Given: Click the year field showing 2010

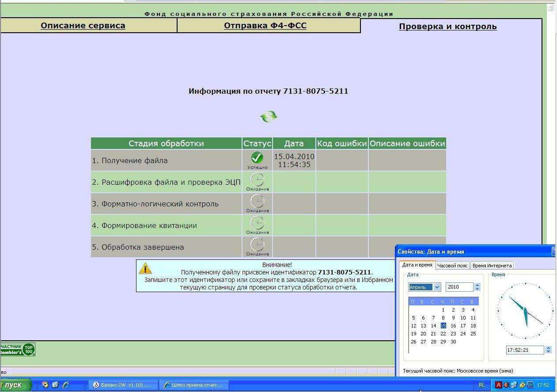Looking at the screenshot, I should click(459, 287).
